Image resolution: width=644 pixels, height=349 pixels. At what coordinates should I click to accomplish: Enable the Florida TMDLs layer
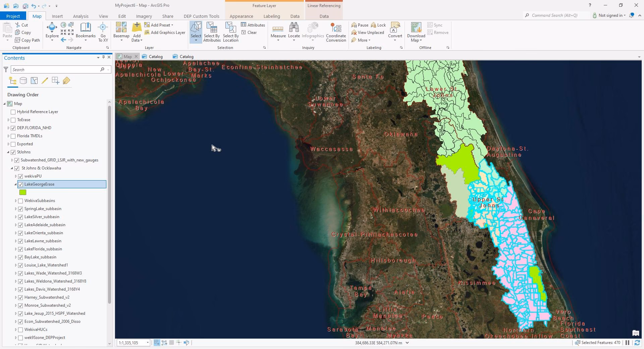tap(13, 136)
